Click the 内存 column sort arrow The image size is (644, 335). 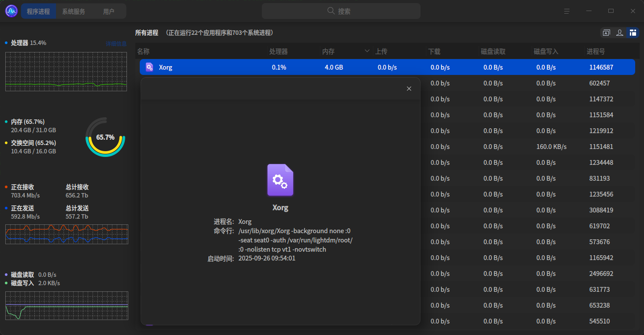(367, 51)
